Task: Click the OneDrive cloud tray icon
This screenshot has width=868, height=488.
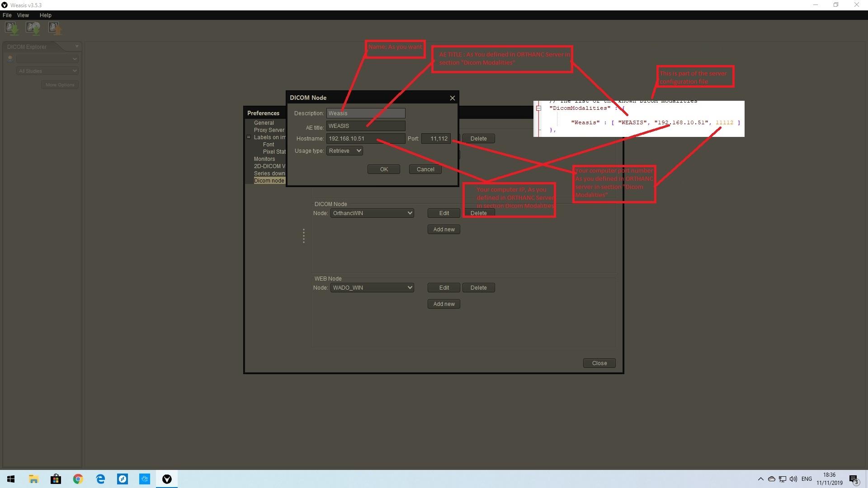Action: pos(772,479)
